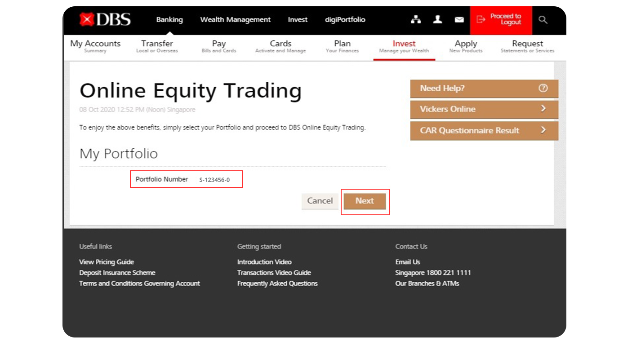Open the Transfer Local or Overseas tab
The height and width of the screenshot is (364, 632).
tap(157, 46)
